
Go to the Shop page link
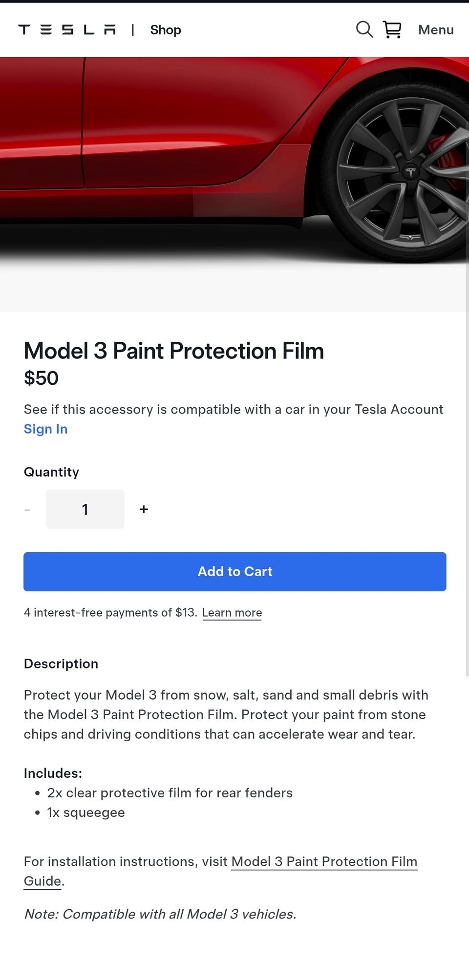[x=166, y=30]
